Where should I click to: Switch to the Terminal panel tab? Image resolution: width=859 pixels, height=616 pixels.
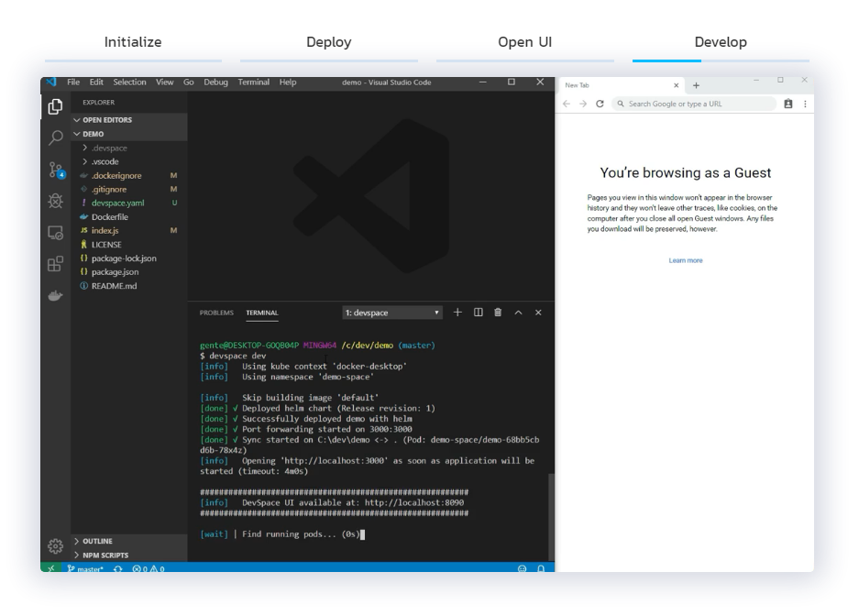[x=262, y=313]
